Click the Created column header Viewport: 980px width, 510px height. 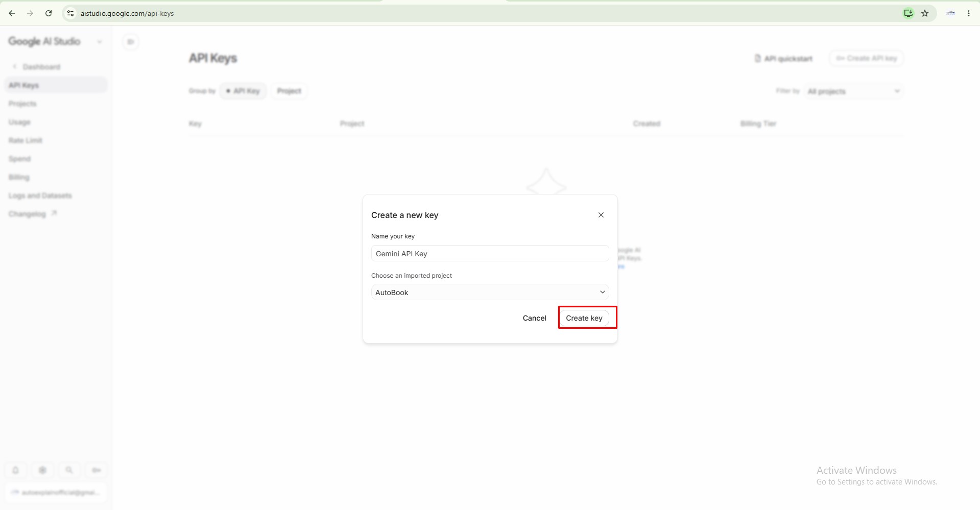click(x=647, y=124)
